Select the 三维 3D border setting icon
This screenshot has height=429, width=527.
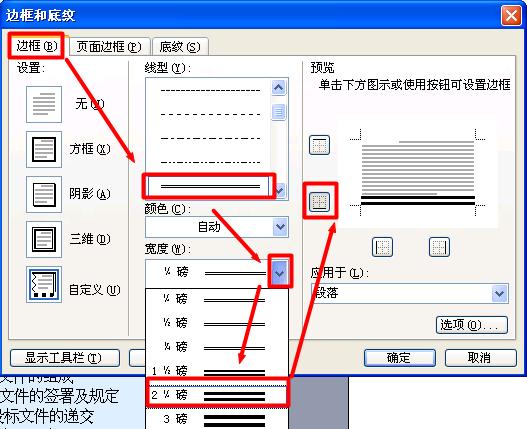44,239
